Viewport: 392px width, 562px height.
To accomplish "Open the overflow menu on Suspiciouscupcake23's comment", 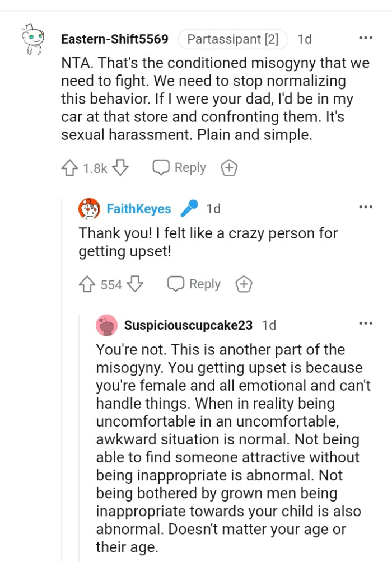I will pyautogui.click(x=365, y=322).
